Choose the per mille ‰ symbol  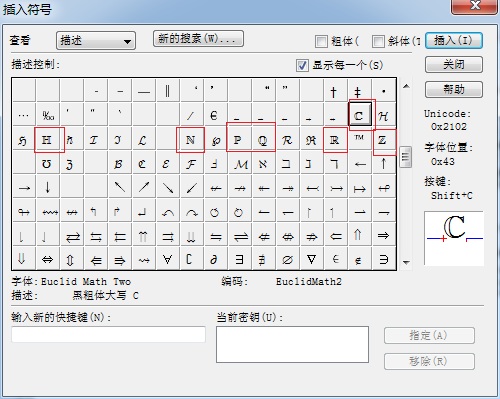[x=48, y=115]
